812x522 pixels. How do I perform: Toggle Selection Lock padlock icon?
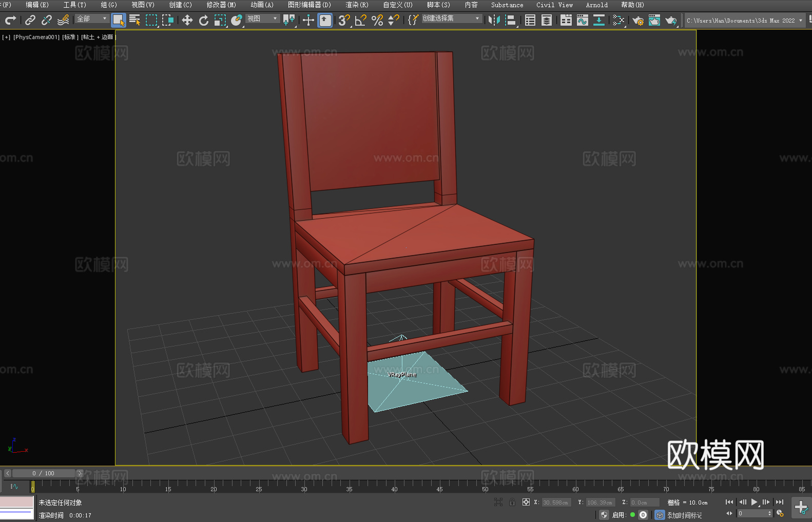(512, 502)
